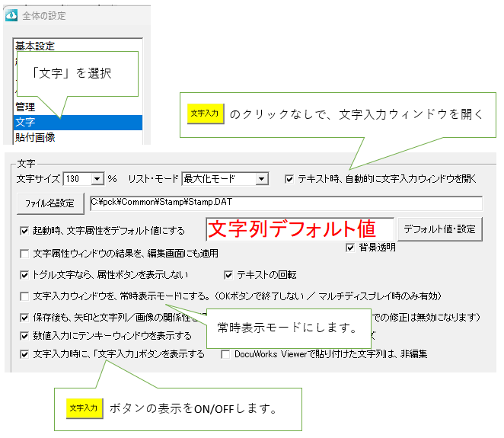Enable 文字属性ウィンドウの結果を編集画面にも適用 checkbox
This screenshot has width=504, height=438.
click(x=25, y=253)
